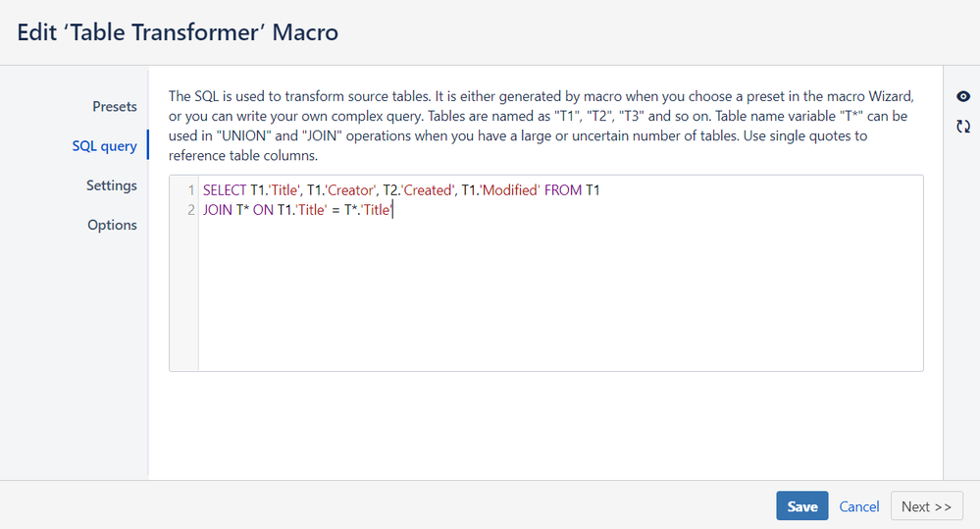Click the Edit 'Table Transformer' Macro title
This screenshot has height=529, width=980.
tap(178, 31)
